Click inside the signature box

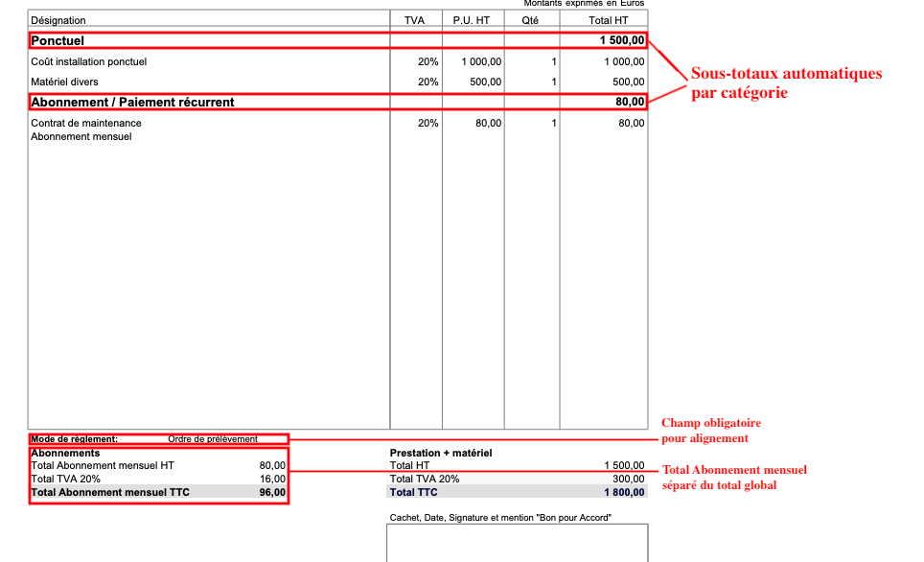[x=518, y=544]
